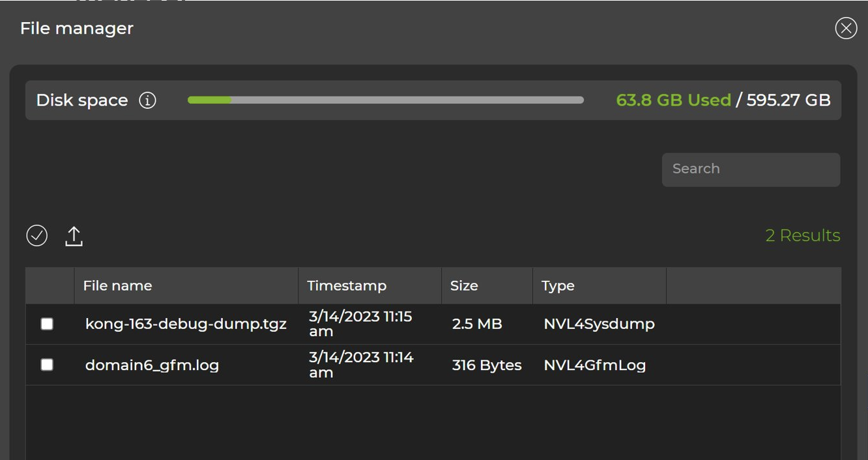Screen dimensions: 868x460
Task: Click the Disk space info icon
Action: (x=148, y=100)
